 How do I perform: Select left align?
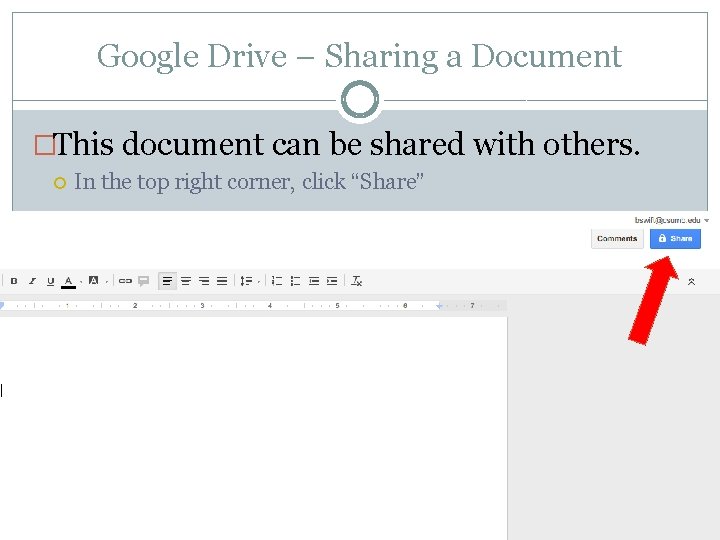click(x=167, y=281)
